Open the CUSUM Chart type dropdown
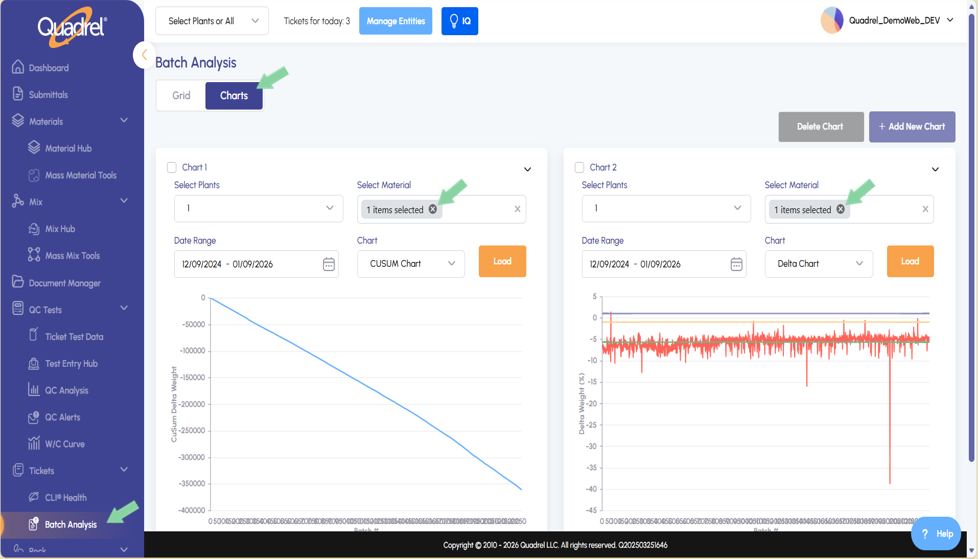This screenshot has height=559, width=978. [411, 264]
